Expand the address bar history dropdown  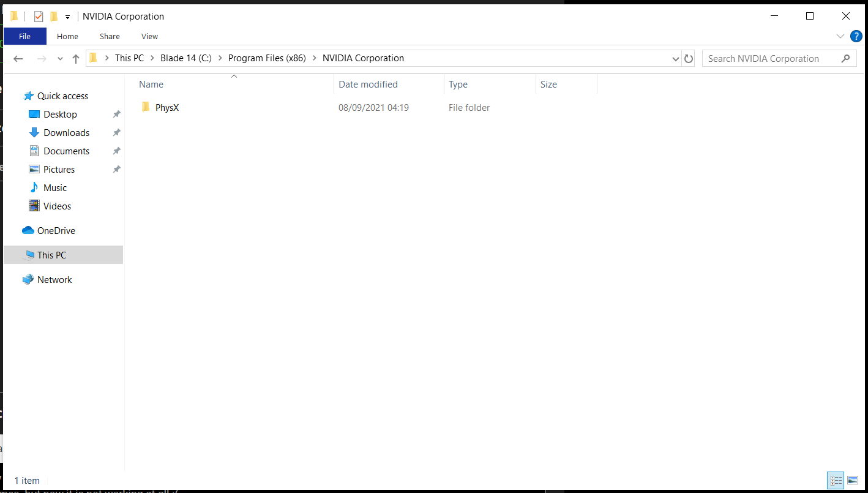click(x=676, y=59)
